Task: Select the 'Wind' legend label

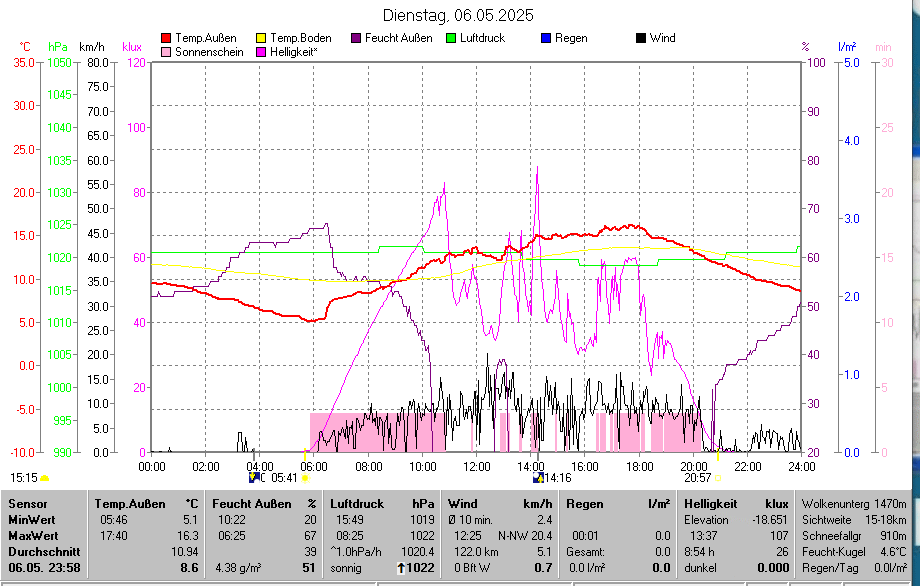Action: (662, 38)
